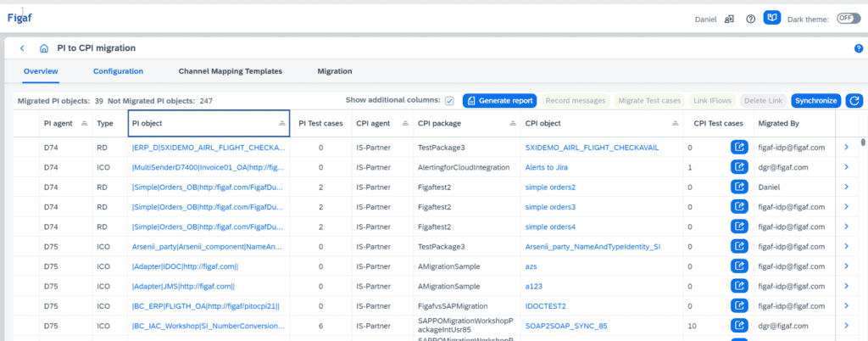The image size is (868, 341).
Task: Click the refresh icon button next to Synchronize
Action: [854, 101]
